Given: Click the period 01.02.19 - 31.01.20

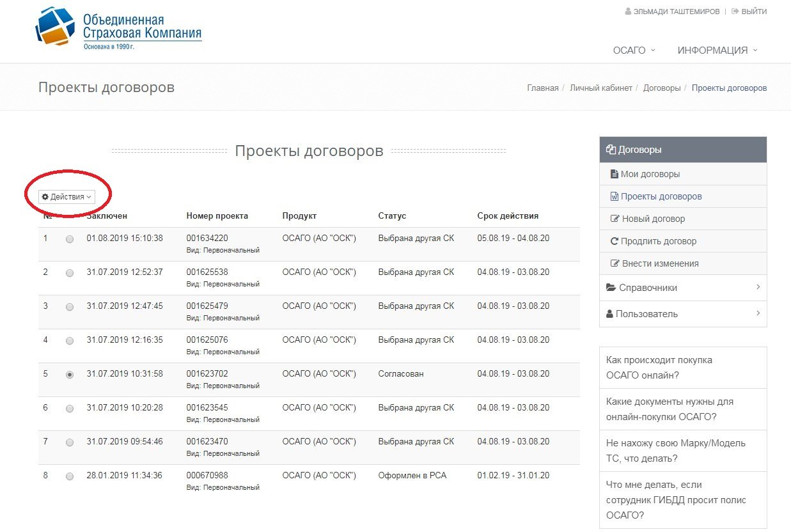Looking at the screenshot, I should click(513, 475).
